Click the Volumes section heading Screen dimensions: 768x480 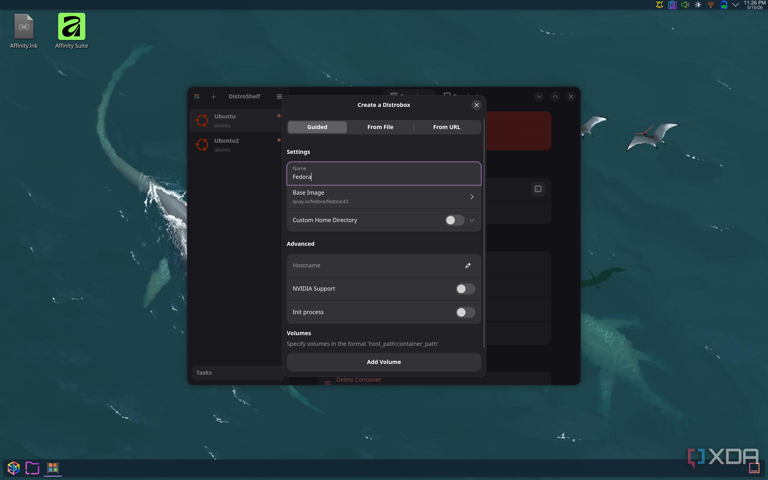coord(299,333)
